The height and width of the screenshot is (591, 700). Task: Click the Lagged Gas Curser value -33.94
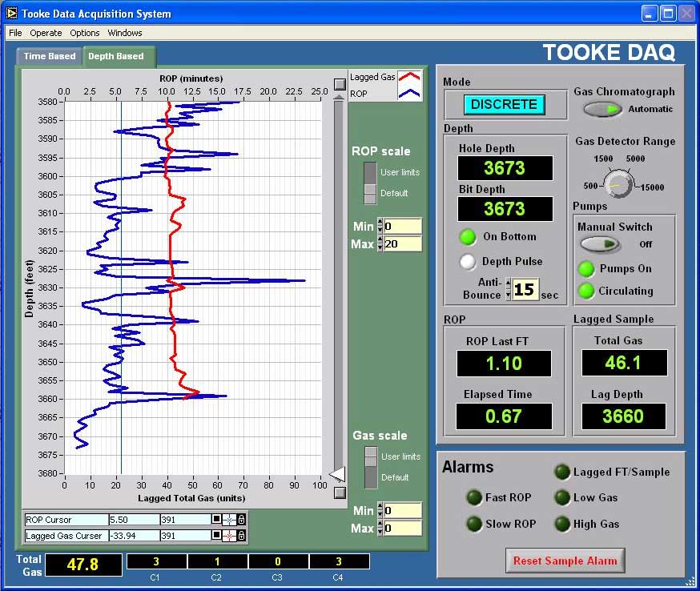tap(134, 535)
